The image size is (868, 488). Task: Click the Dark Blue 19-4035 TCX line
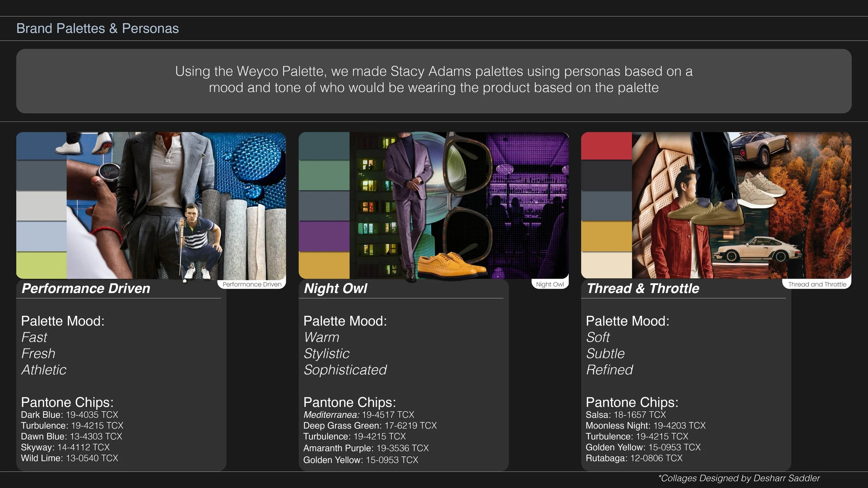click(69, 415)
